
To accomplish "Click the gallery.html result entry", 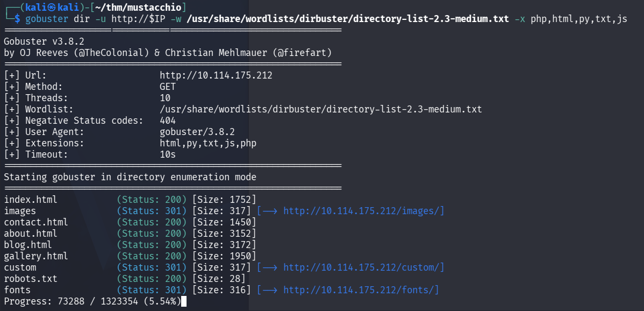I will pyautogui.click(x=36, y=256).
